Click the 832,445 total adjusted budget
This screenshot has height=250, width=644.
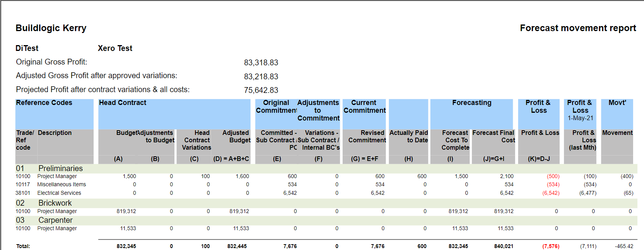pos(237,246)
